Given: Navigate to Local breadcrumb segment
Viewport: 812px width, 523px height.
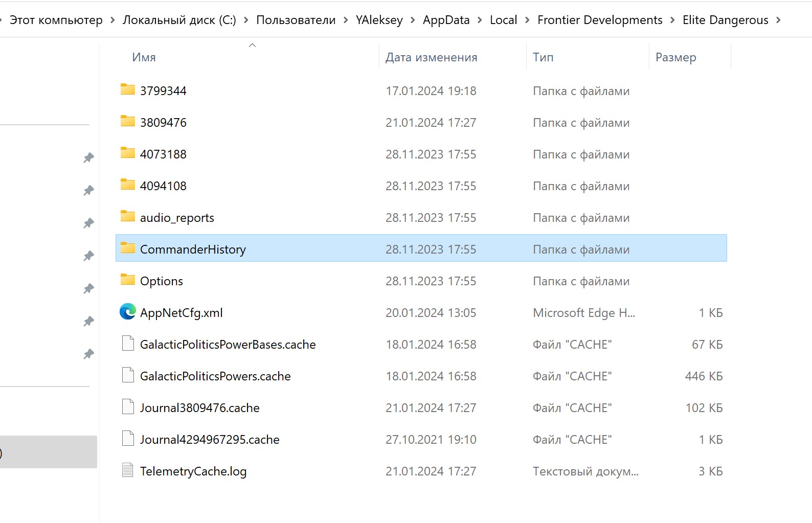Looking at the screenshot, I should [x=504, y=20].
